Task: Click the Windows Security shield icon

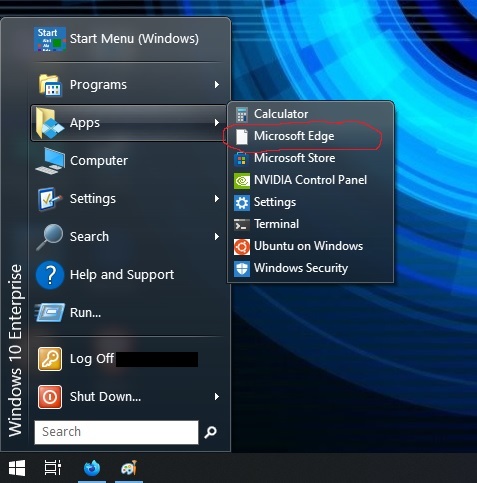Action: click(242, 269)
